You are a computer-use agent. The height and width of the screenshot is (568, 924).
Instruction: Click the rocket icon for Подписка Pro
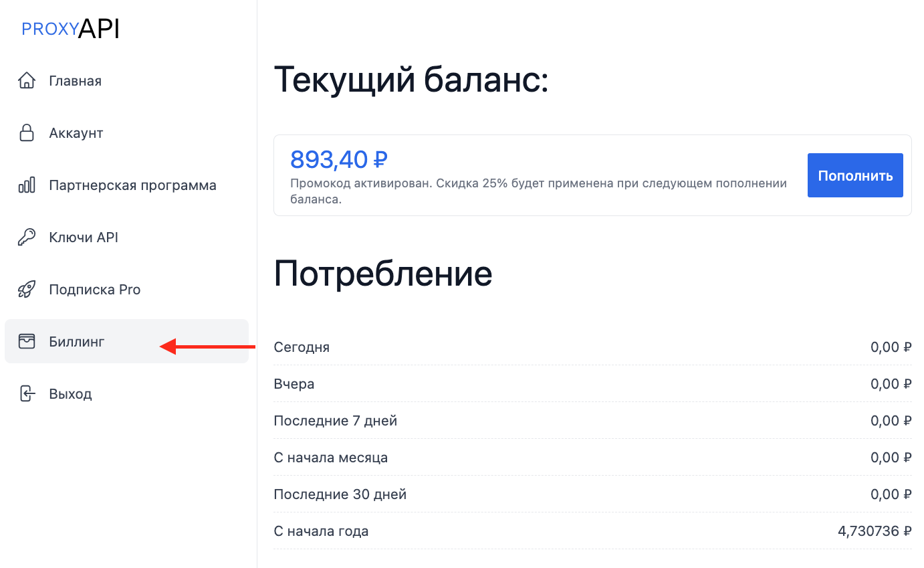pyautogui.click(x=26, y=290)
